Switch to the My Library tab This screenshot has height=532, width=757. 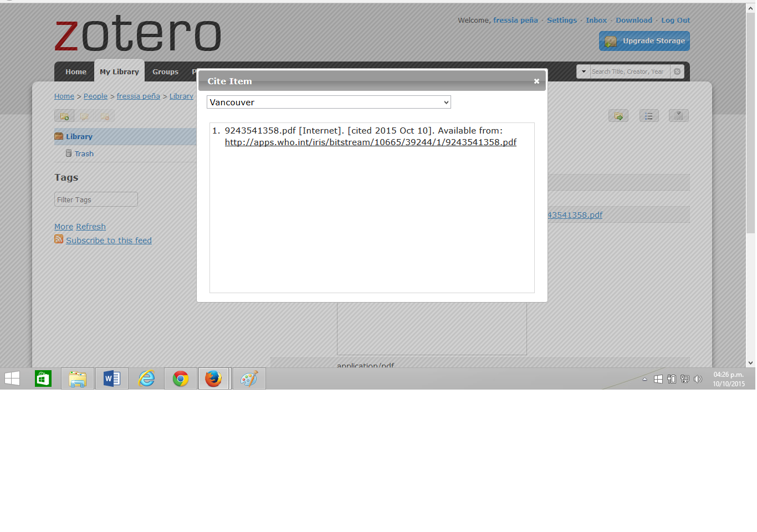tap(119, 71)
